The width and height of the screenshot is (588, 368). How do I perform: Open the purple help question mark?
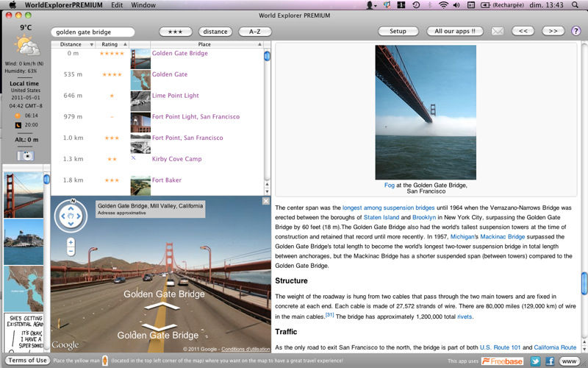coord(576,31)
